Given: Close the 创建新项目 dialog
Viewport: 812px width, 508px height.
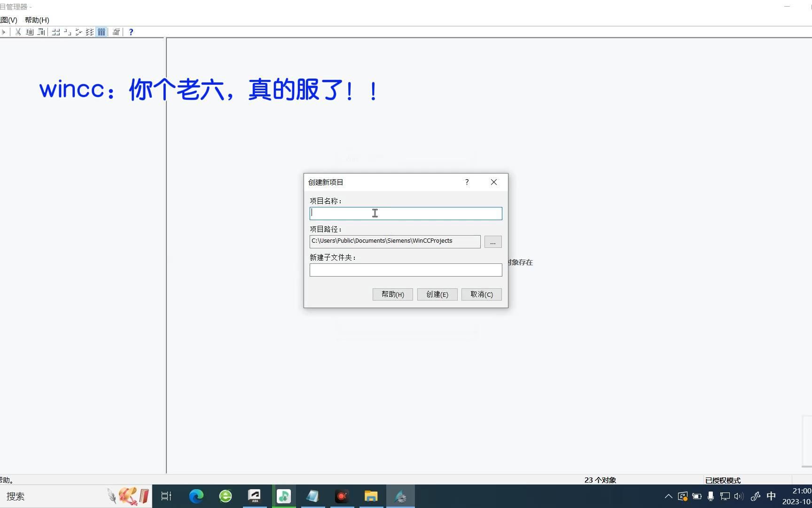Looking at the screenshot, I should [494, 182].
